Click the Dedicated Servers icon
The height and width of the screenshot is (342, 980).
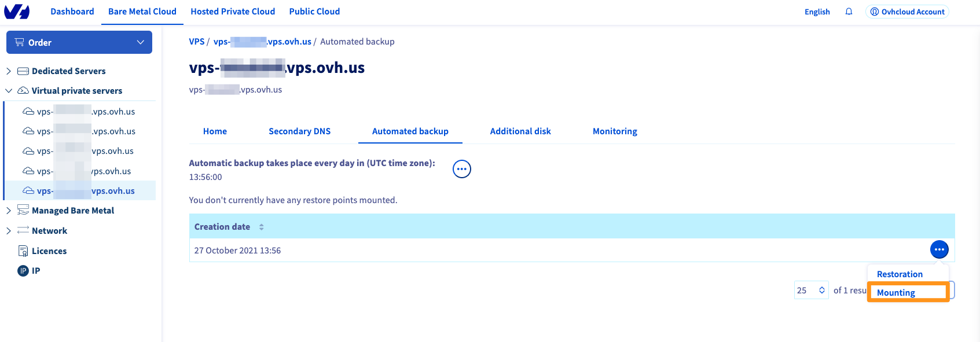23,71
